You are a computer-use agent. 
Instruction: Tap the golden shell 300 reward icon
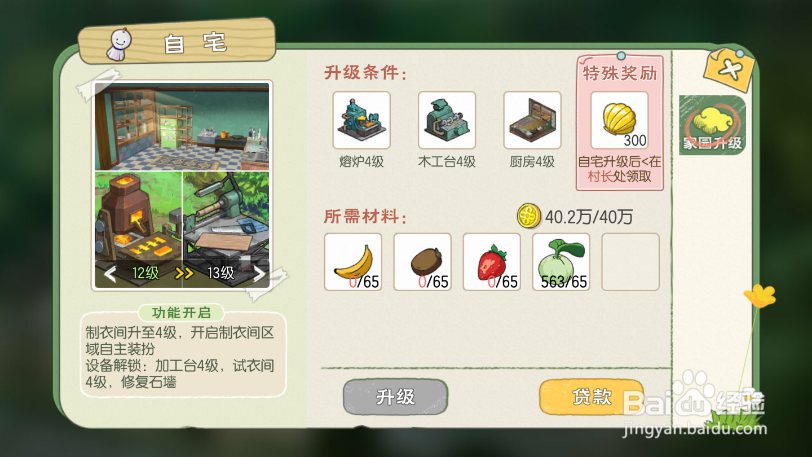pos(619,120)
